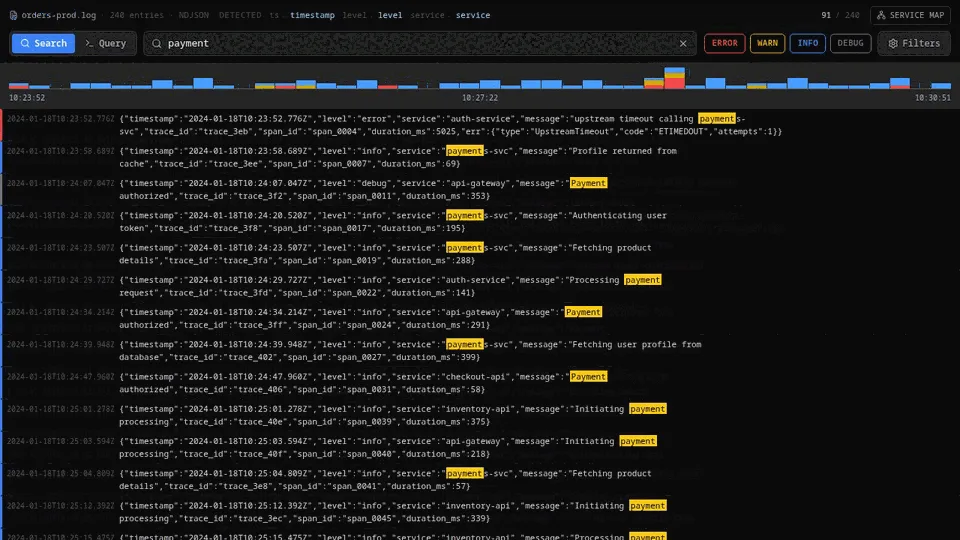Click the orders-prod.log file name
The width and height of the screenshot is (960, 540).
(x=59, y=15)
